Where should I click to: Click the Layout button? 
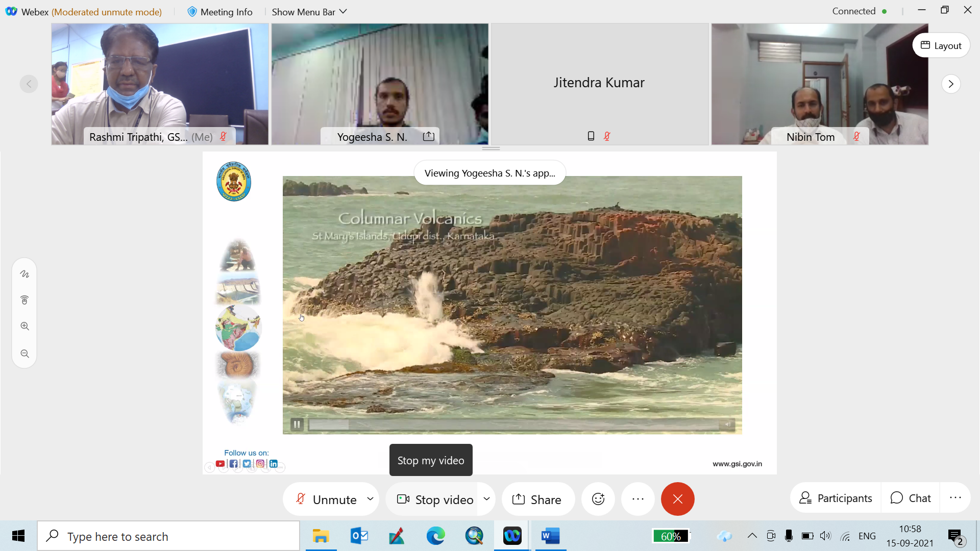(941, 45)
